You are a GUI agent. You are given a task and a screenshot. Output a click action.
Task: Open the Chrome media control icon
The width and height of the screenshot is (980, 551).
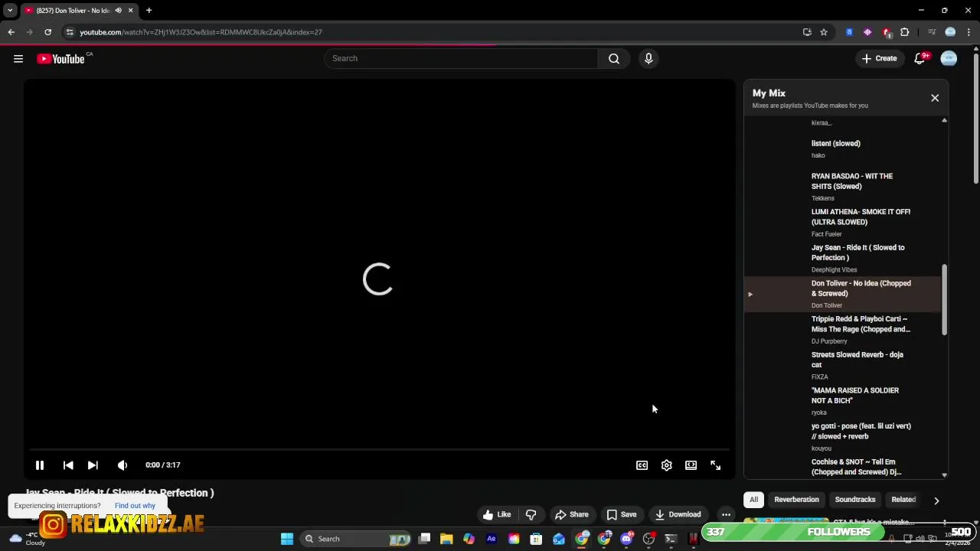tap(932, 32)
